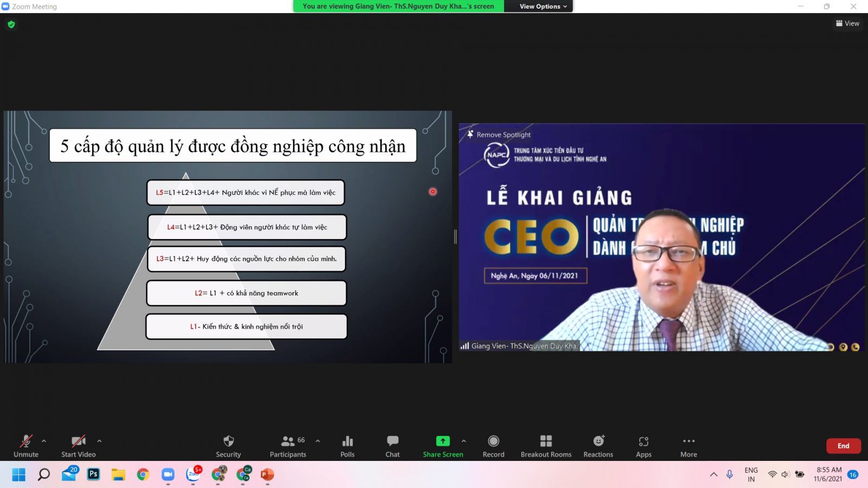Start Video camera
Viewport: 868px width, 488px height.
[x=78, y=446]
